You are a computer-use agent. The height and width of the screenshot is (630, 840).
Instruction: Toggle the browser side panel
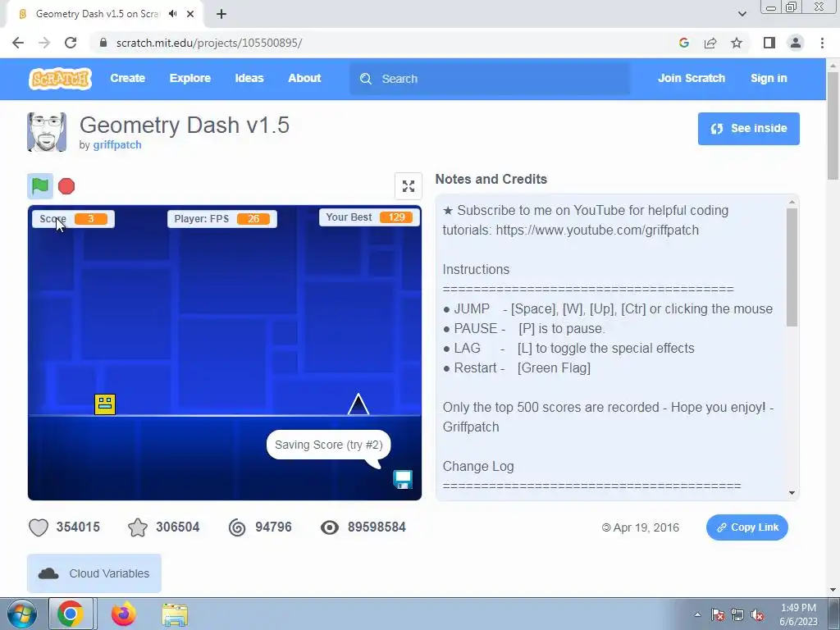coord(769,43)
